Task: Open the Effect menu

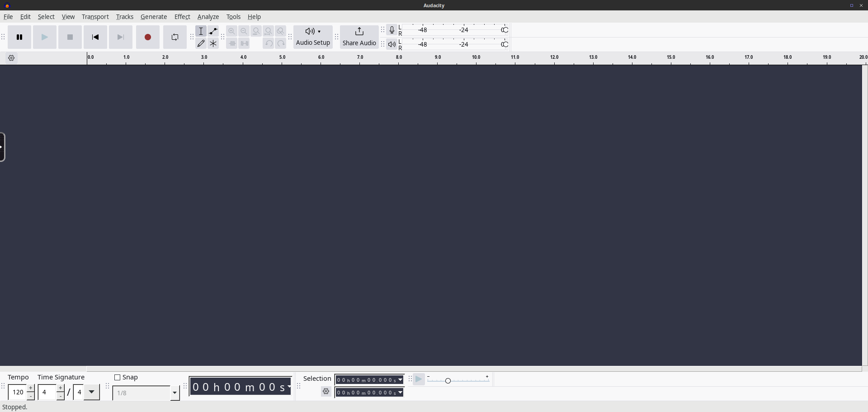Action: (x=182, y=17)
